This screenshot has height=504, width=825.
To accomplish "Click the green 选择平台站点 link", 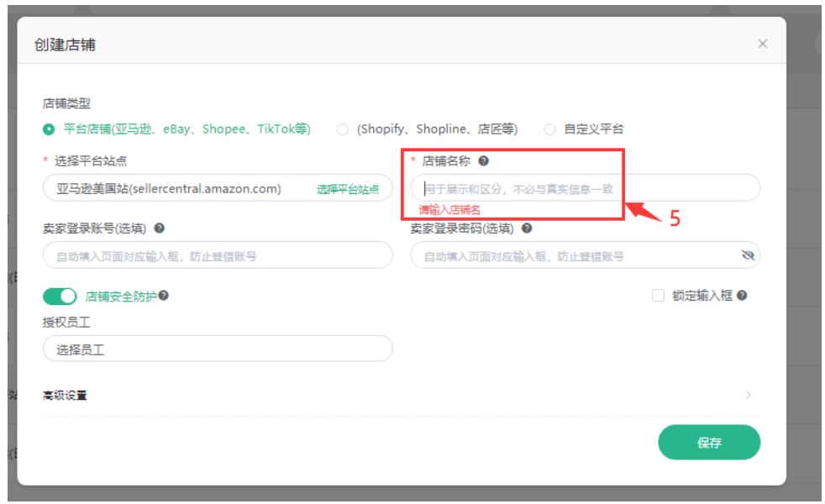I will (x=347, y=190).
